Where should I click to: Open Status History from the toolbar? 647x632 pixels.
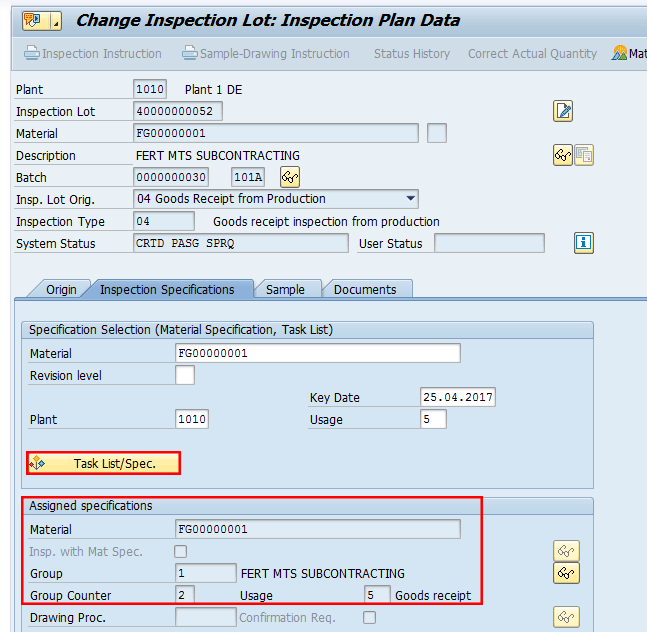click(x=411, y=54)
